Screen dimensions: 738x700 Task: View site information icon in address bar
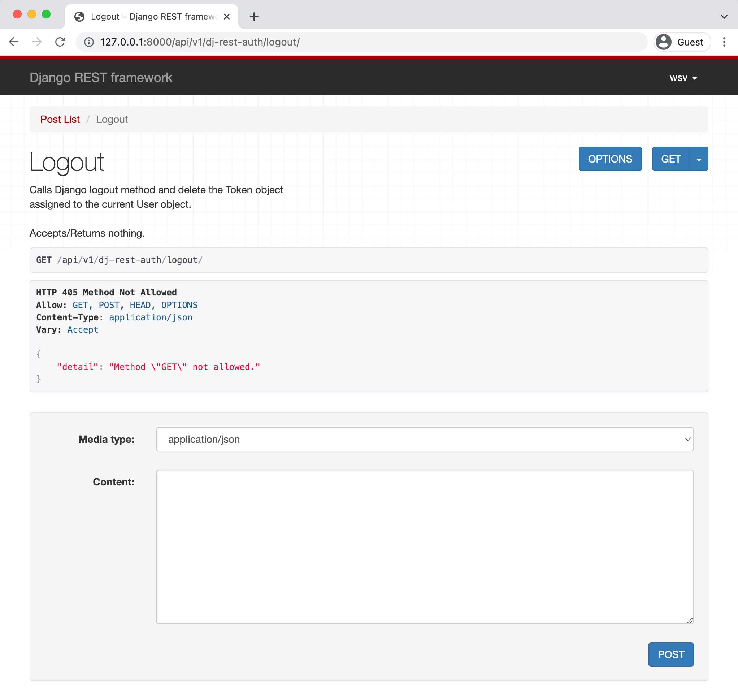tap(89, 42)
